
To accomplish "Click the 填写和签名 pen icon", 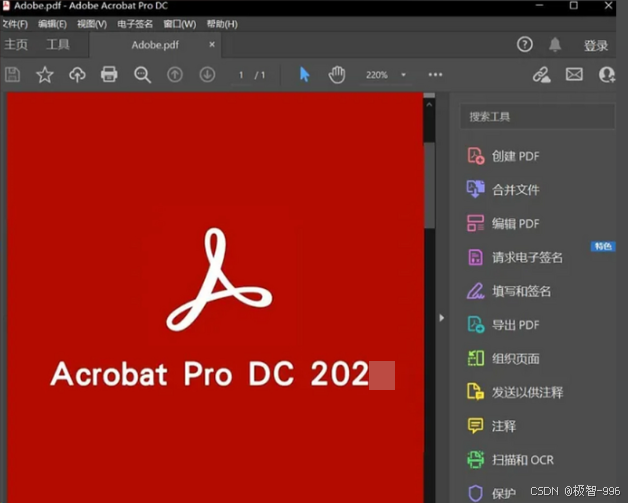I will click(x=476, y=291).
